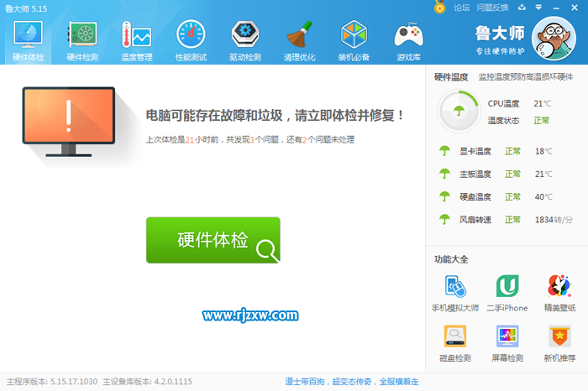Close the 鲁大师 window
588x391 pixels.
click(x=575, y=8)
